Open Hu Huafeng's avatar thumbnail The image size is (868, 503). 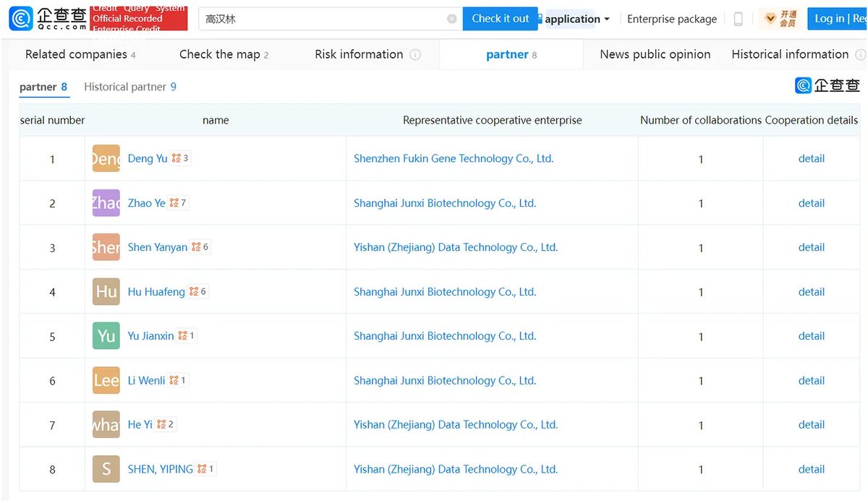106,292
